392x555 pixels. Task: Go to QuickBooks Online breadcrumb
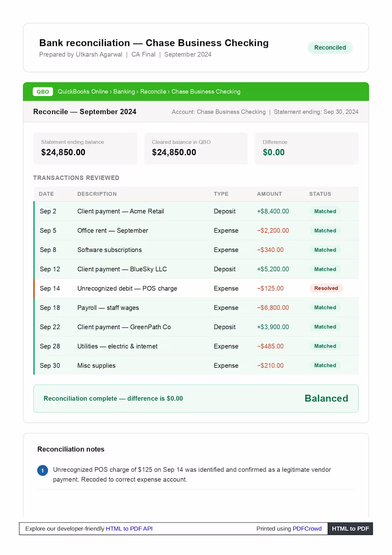click(83, 92)
